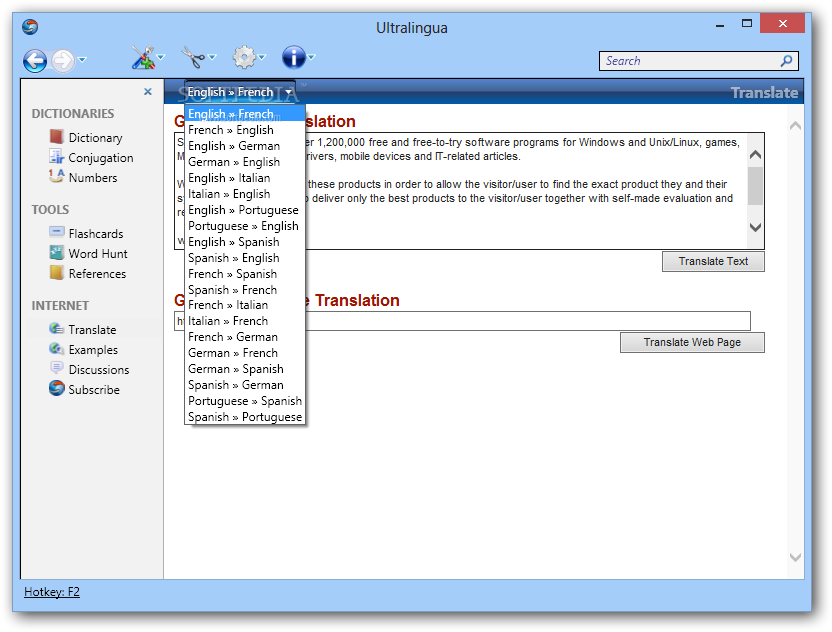Choose English » German language pair
Screen dimensions: 832x632
point(245,146)
